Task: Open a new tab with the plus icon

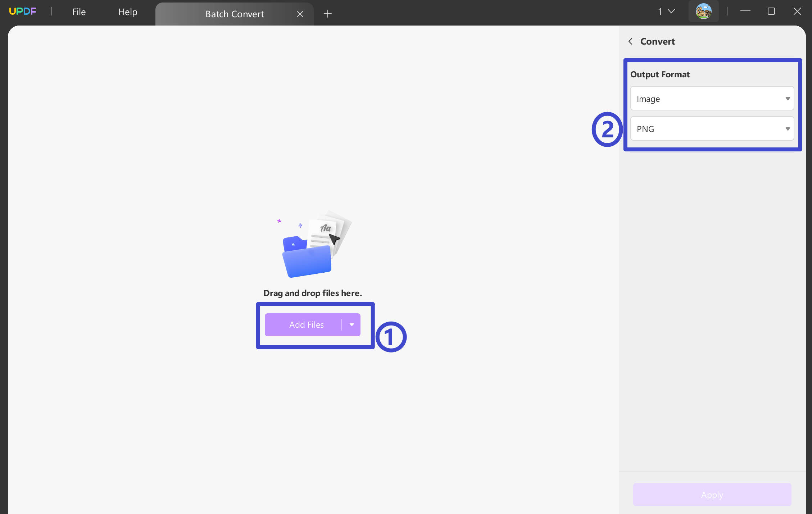Action: coord(327,14)
